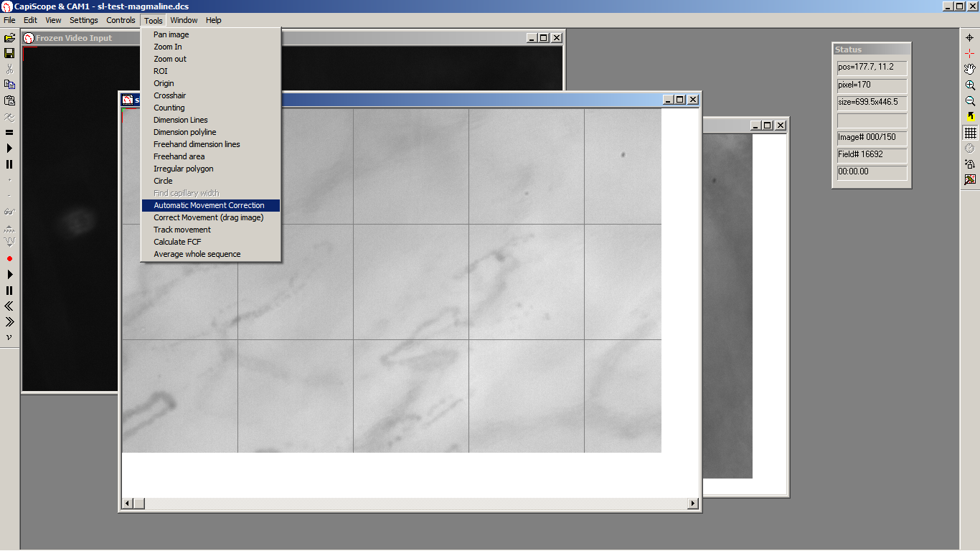Select Freehand area menu entry
Screen dimensions: 980x551
pos(210,156)
